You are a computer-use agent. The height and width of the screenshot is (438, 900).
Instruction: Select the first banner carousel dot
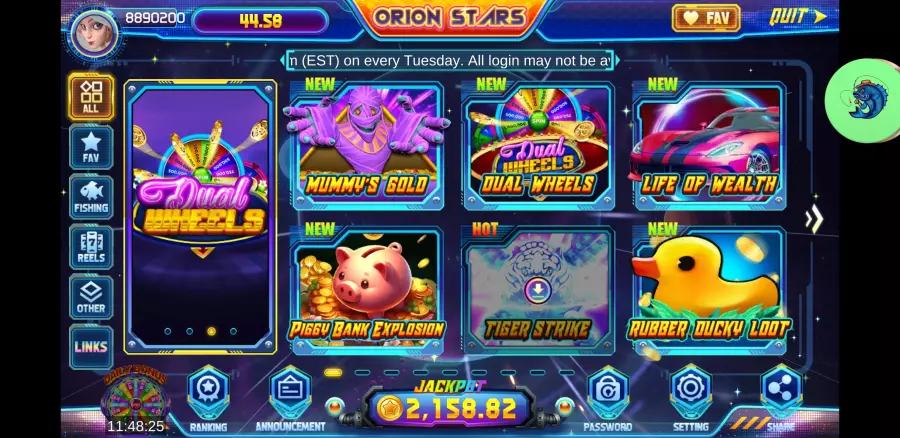coord(168,331)
